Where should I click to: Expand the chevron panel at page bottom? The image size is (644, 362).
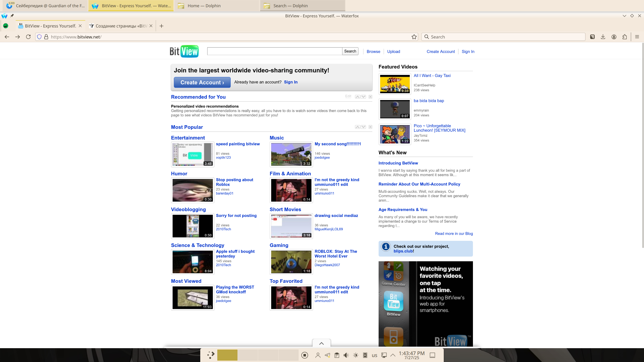(321, 343)
